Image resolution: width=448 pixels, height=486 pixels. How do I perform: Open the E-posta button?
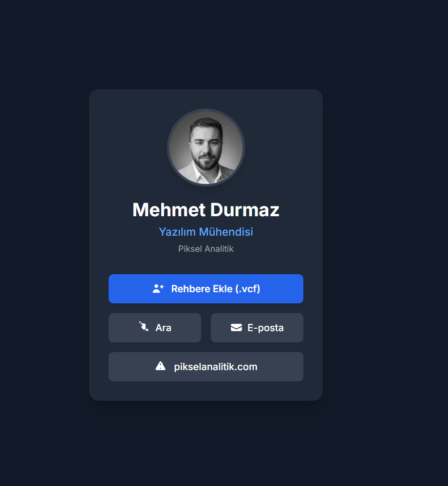click(257, 327)
